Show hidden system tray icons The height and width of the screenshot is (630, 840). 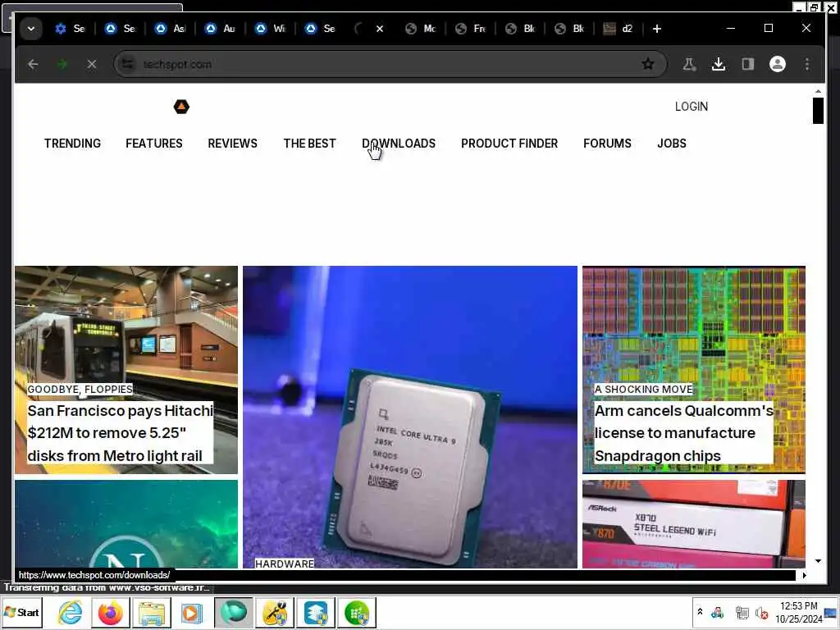click(700, 612)
